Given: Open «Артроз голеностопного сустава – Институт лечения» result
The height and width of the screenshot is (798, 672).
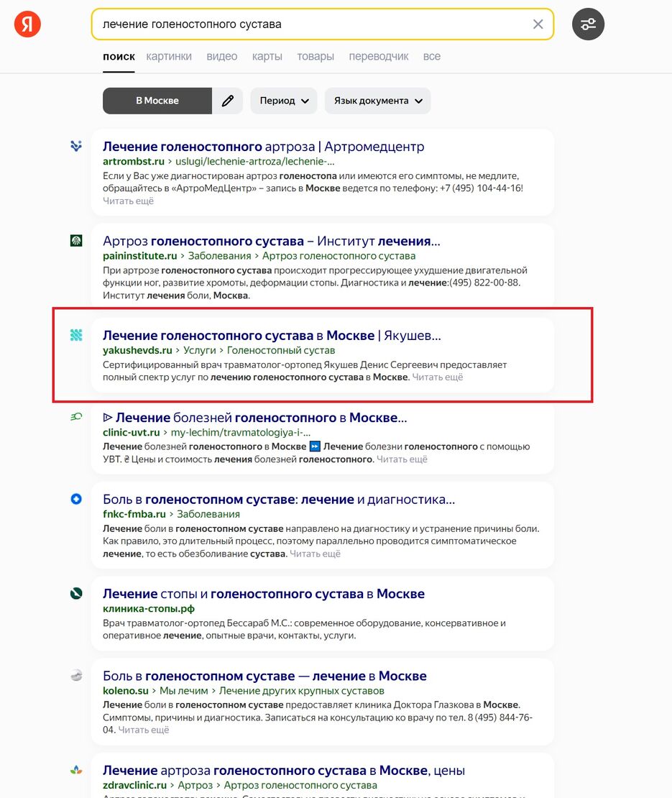Looking at the screenshot, I should click(x=272, y=241).
